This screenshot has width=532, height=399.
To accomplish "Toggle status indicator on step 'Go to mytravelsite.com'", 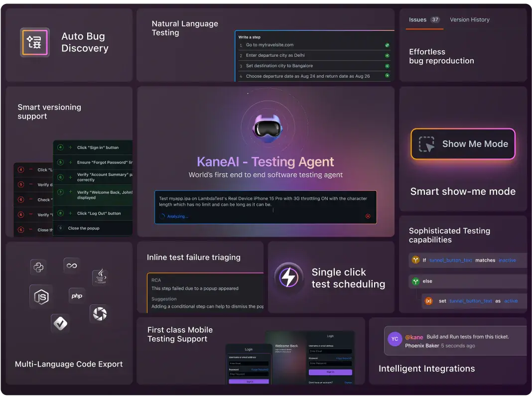I will [387, 45].
